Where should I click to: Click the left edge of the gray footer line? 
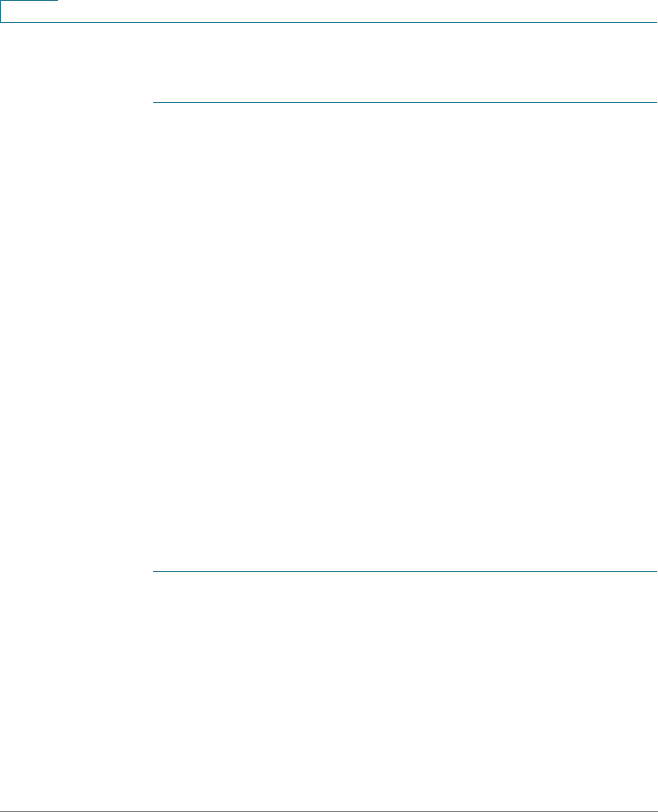2,811
